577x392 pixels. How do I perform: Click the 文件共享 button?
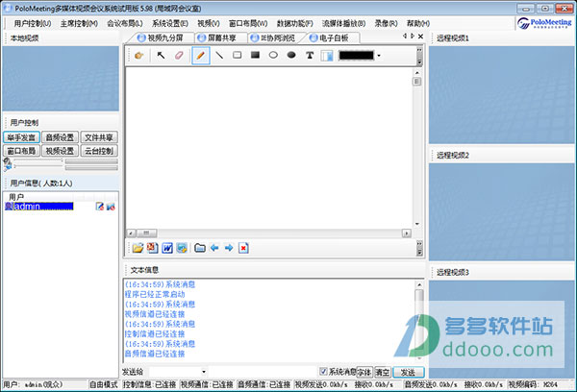click(99, 137)
